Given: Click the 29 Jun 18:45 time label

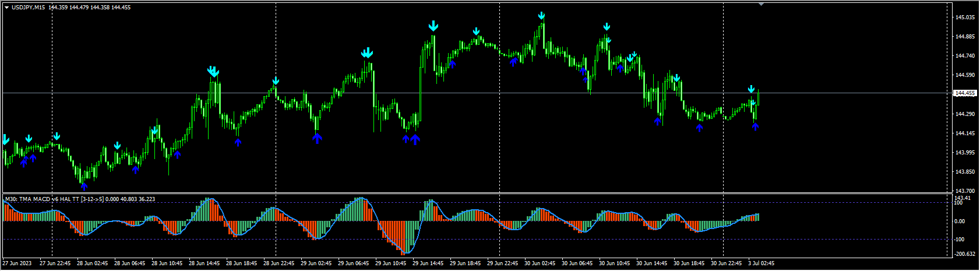Looking at the screenshot, I should [466, 263].
